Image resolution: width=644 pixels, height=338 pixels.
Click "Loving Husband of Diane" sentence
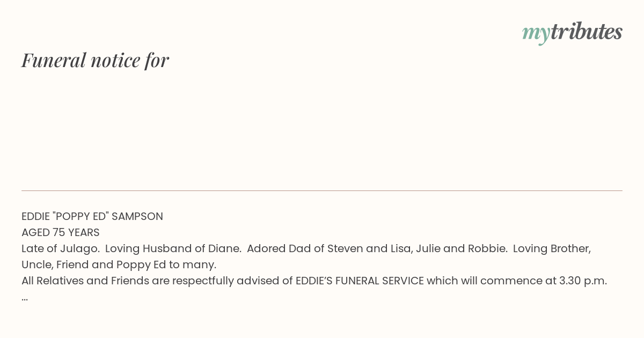[173, 248]
